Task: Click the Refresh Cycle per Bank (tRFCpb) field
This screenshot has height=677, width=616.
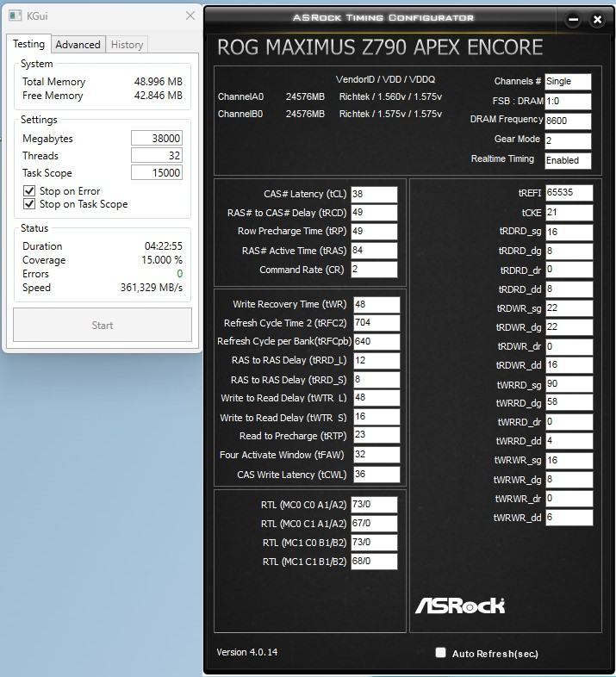Action: 376,342
